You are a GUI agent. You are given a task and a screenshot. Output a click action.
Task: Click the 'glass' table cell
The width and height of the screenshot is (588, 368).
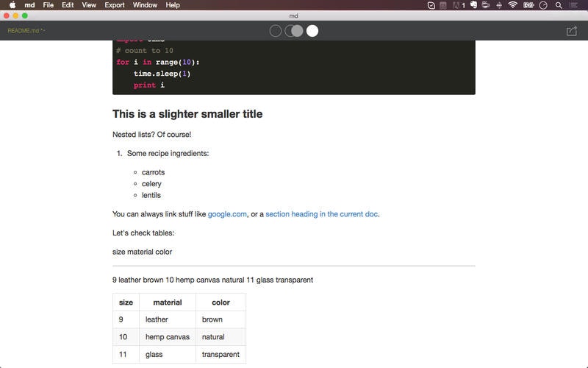pyautogui.click(x=168, y=354)
